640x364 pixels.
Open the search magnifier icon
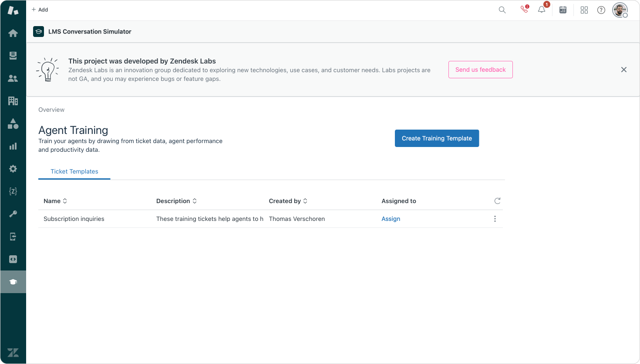tap(502, 10)
